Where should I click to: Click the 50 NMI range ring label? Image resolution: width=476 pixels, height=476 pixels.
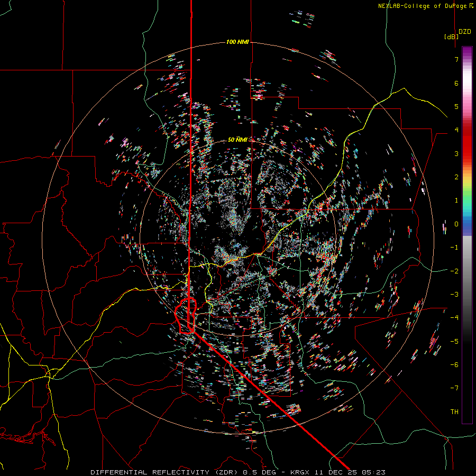[237, 140]
